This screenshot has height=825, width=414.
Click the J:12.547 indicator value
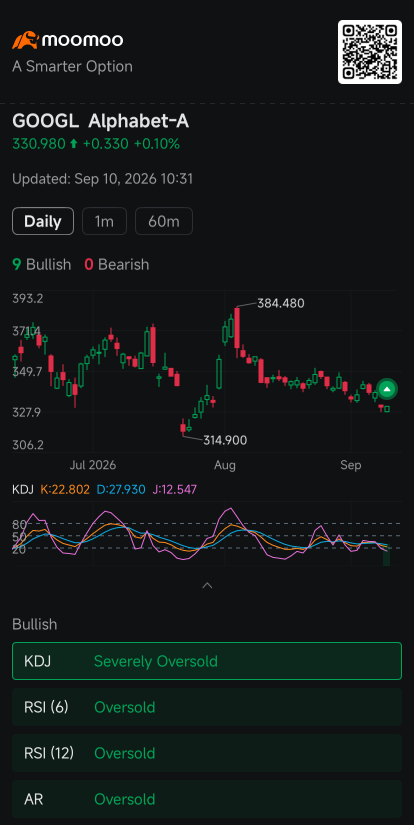tap(175, 490)
